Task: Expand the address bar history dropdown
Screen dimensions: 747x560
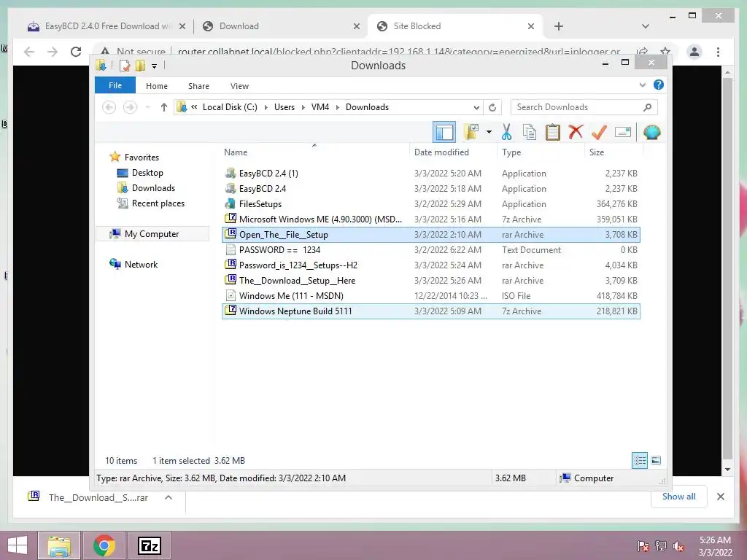Action: point(476,107)
